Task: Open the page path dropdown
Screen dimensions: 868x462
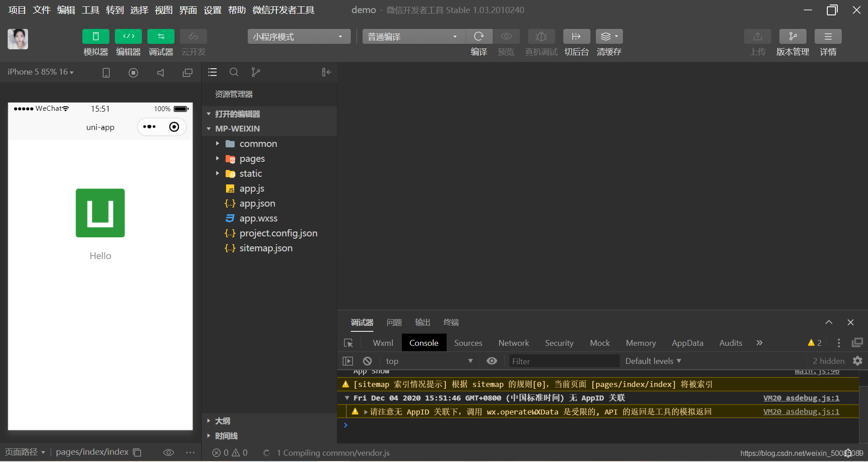Action: point(25,452)
